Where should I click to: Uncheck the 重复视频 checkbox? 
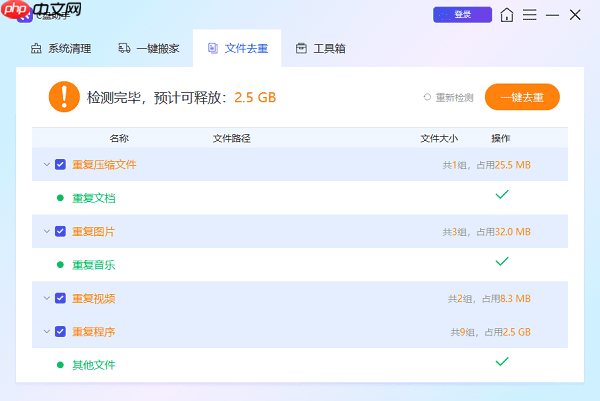click(60, 298)
